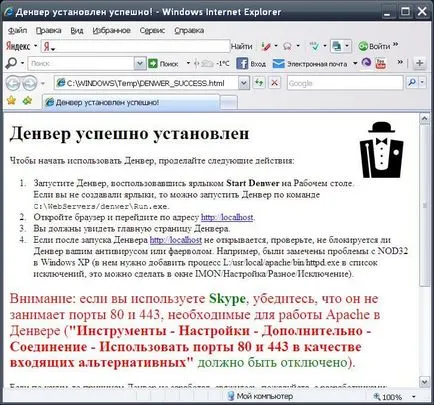Show more Yandex toolbar items chevron
Image resolution: width=434 pixels, height=405 pixels.
pyautogui.click(x=395, y=44)
